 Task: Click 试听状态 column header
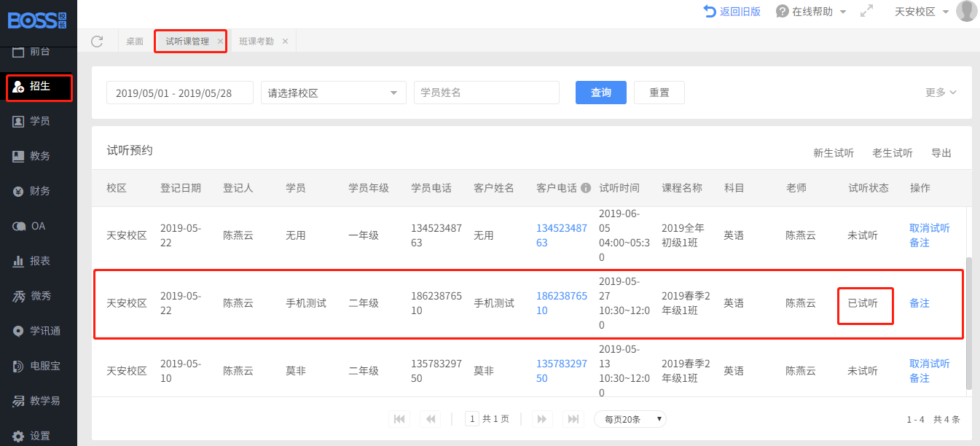tap(869, 188)
